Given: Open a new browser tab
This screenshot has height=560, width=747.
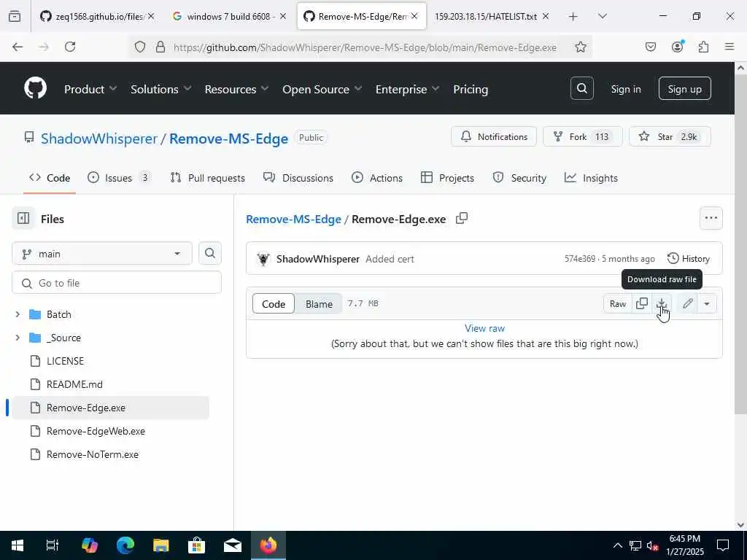Looking at the screenshot, I should 573,17.
